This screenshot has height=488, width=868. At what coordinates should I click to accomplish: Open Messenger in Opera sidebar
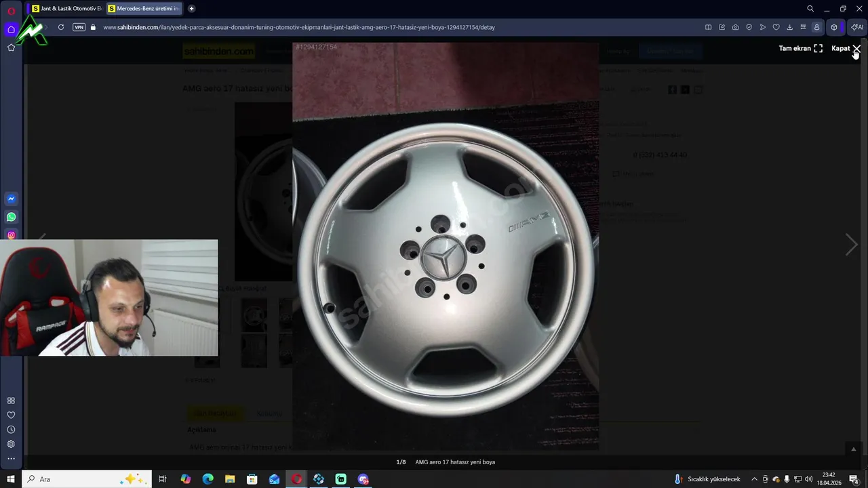pos(11,199)
